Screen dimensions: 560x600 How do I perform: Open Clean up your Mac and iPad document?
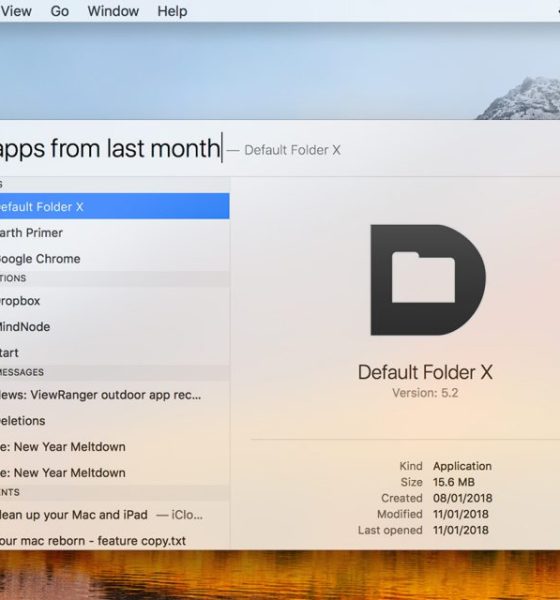114,515
